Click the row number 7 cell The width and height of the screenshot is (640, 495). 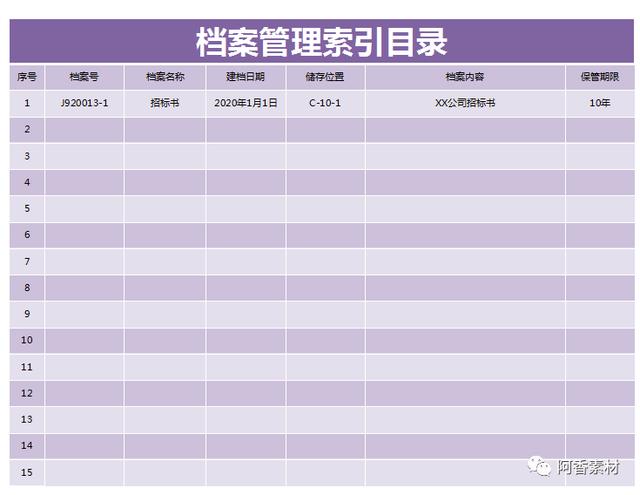point(27,262)
